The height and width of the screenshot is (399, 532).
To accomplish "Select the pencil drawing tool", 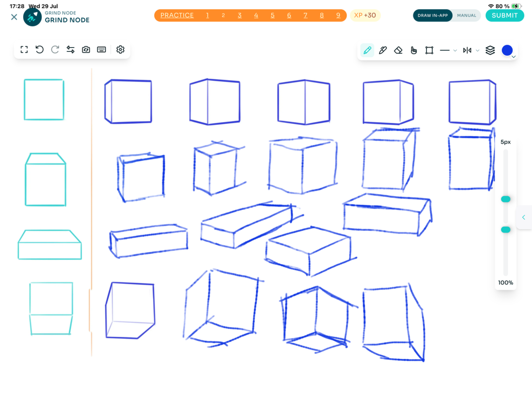I will 367,50.
